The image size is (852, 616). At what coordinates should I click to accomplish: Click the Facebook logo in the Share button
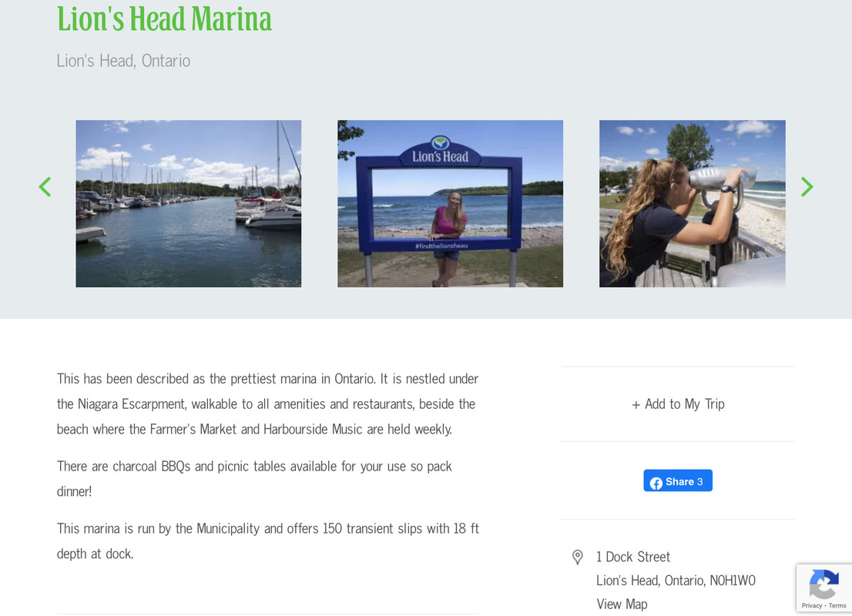[x=656, y=482]
